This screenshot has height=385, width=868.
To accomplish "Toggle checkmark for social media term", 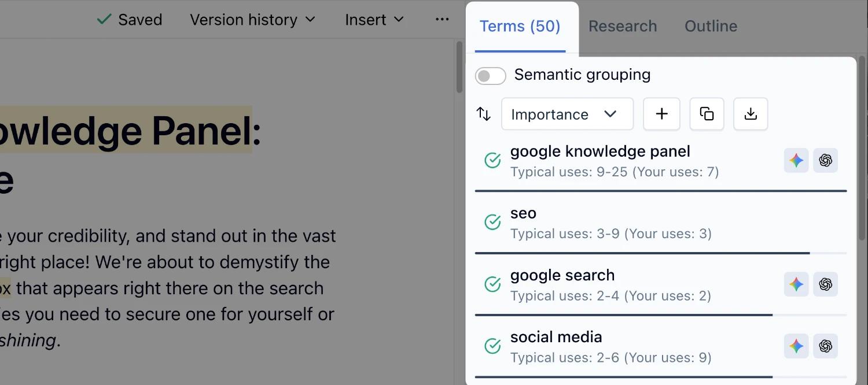I will [x=492, y=346].
